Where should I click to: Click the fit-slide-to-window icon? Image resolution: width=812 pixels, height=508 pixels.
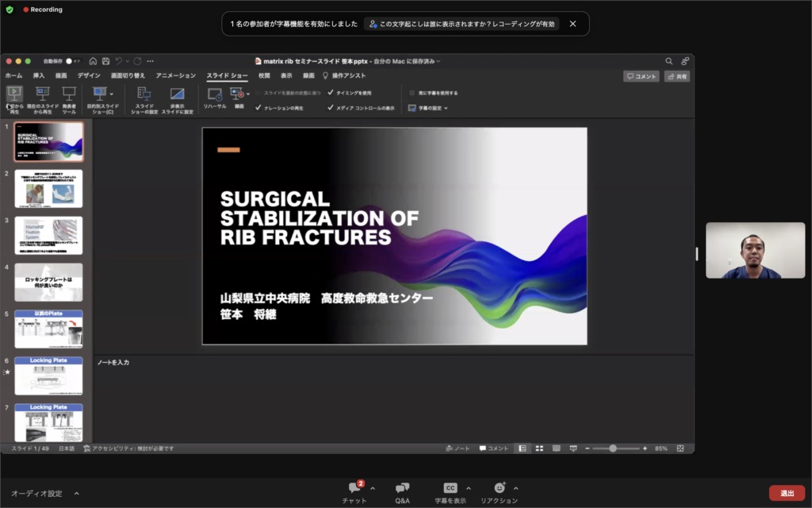tap(680, 448)
